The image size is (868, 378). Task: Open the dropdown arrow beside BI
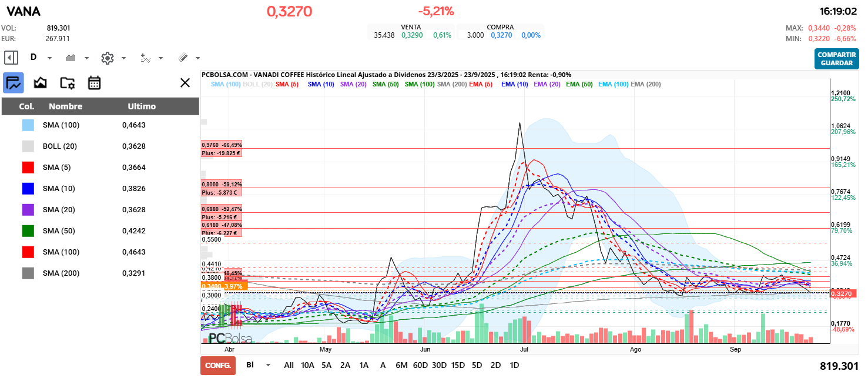[x=269, y=365]
